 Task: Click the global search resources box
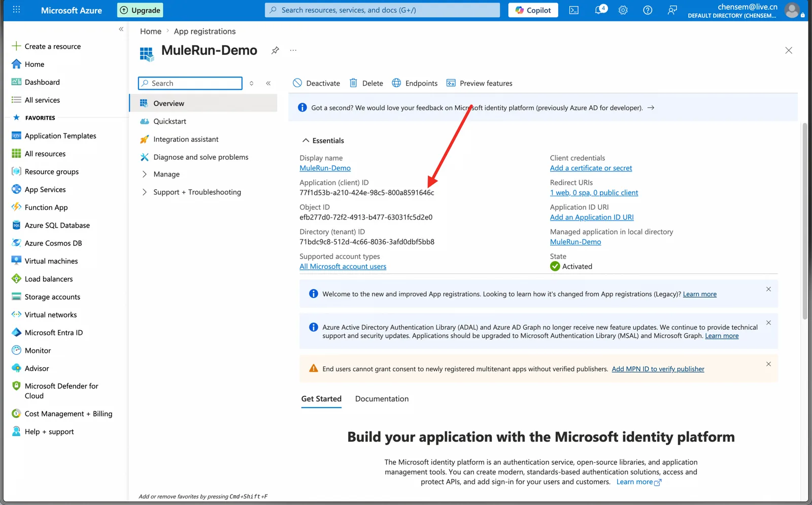(382, 10)
